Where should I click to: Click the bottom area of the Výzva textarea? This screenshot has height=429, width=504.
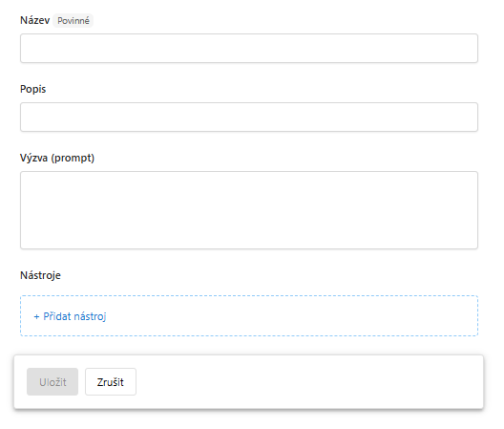249,240
